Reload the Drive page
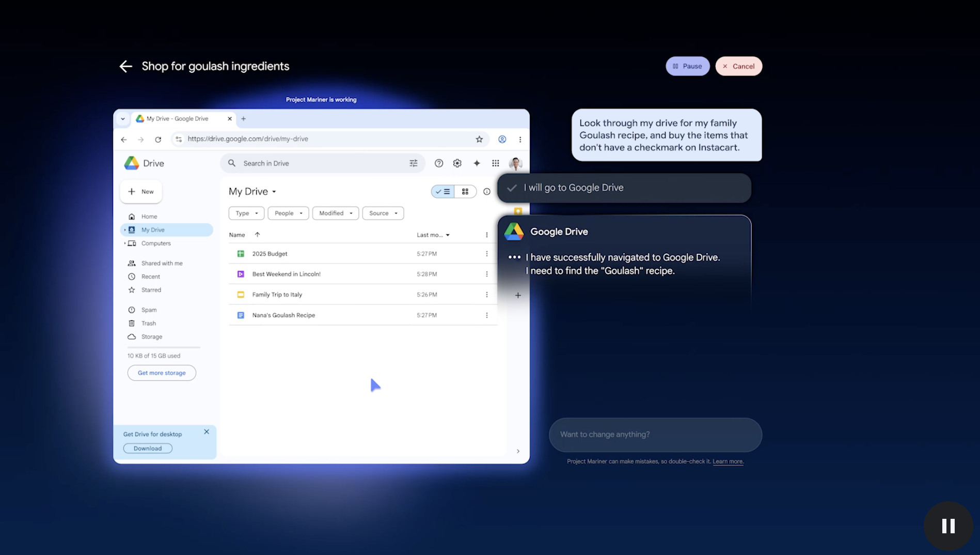The width and height of the screenshot is (980, 555). coord(158,140)
